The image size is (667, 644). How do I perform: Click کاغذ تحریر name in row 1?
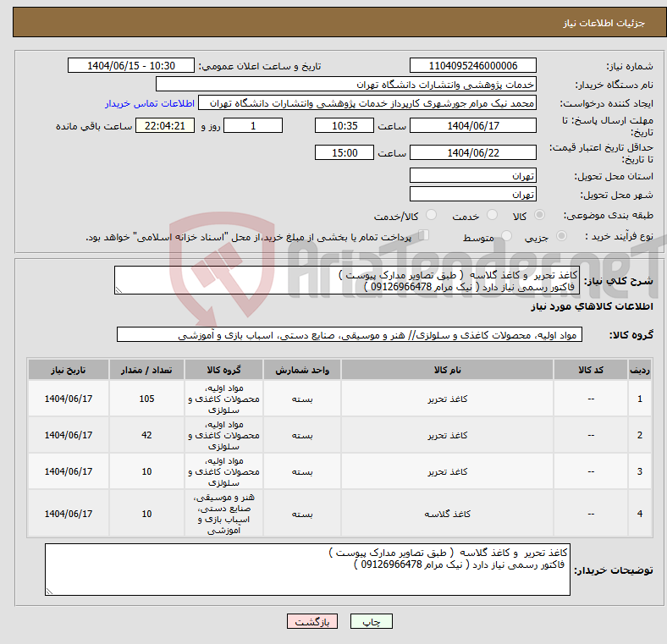click(447, 399)
